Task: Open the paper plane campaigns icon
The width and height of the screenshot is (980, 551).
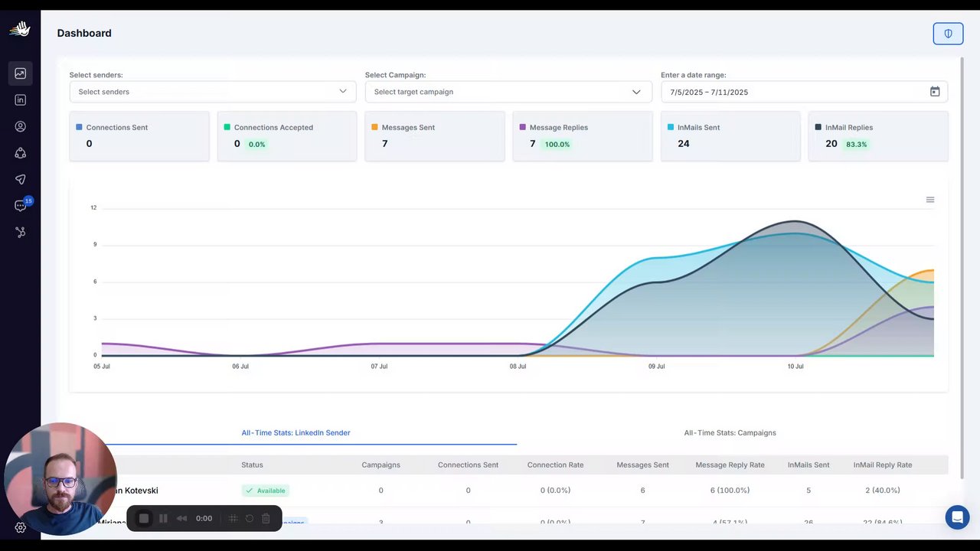Action: pyautogui.click(x=21, y=179)
